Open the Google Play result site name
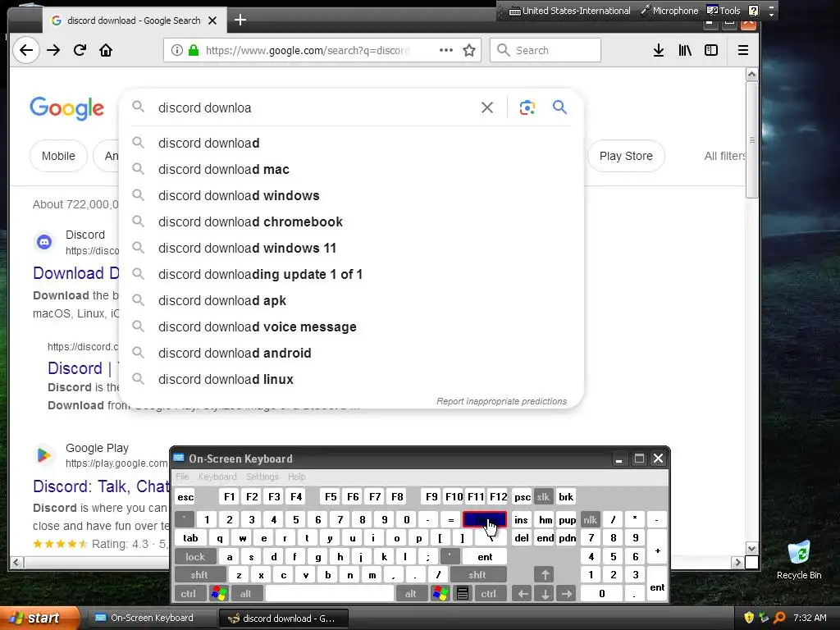This screenshot has height=630, width=840. pos(97,448)
